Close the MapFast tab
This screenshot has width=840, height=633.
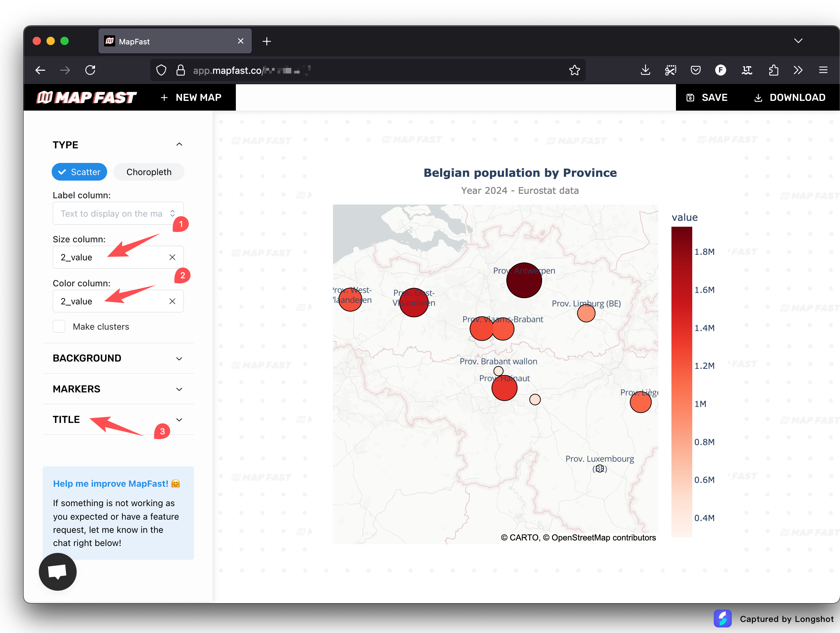[x=240, y=41]
